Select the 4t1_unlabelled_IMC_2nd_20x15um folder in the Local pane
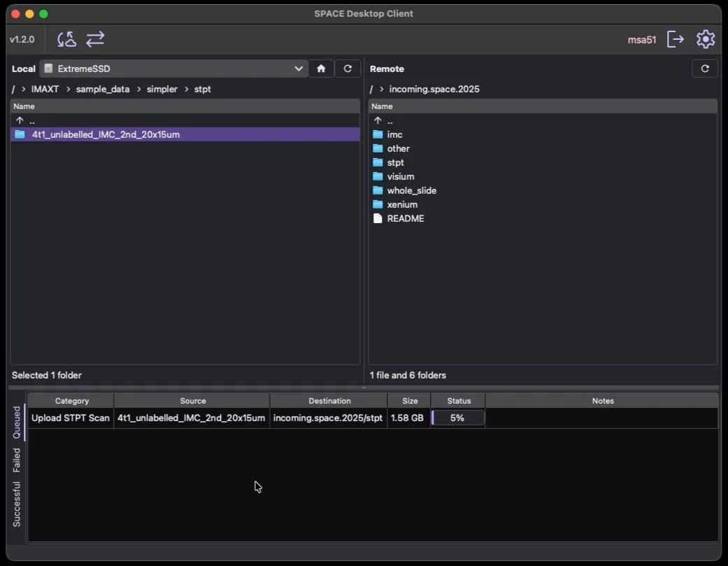The width and height of the screenshot is (728, 566). [x=185, y=134]
